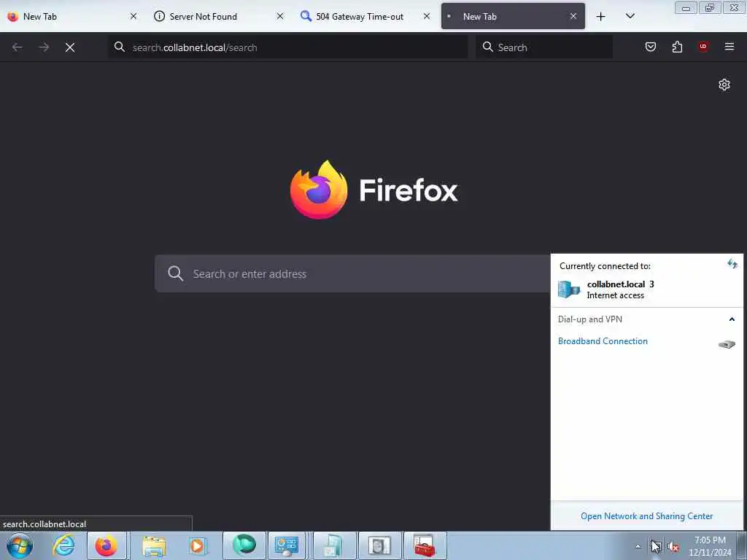Switch to the 504 Gateway Time-out tab
The height and width of the screenshot is (560, 747).
coord(365,16)
